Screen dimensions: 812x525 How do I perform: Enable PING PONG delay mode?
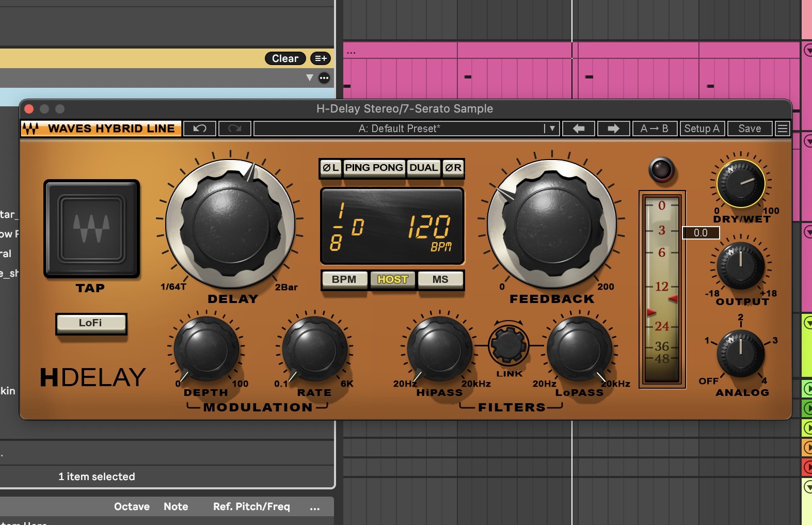coord(374,168)
